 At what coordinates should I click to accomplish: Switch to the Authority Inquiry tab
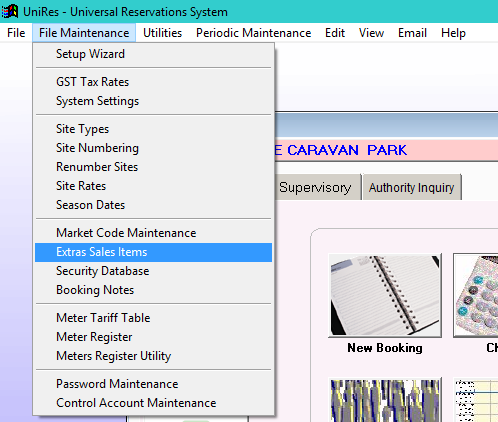[x=412, y=187]
